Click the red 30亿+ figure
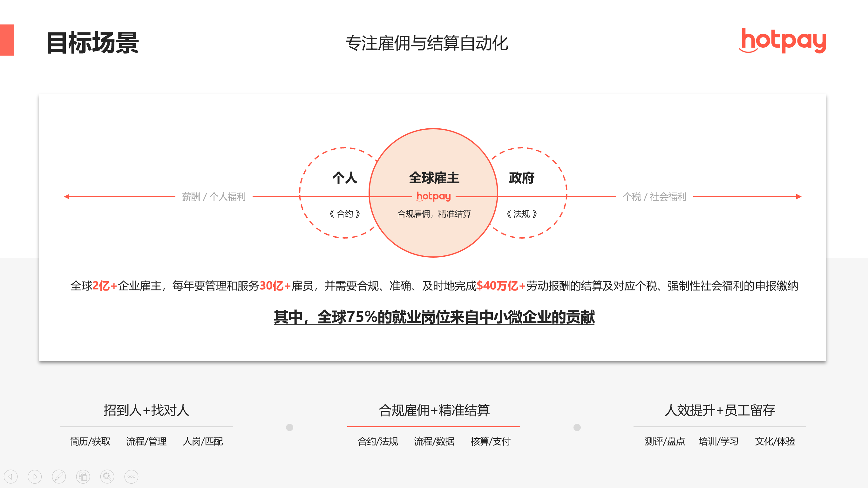This screenshot has width=868, height=488. [x=275, y=286]
